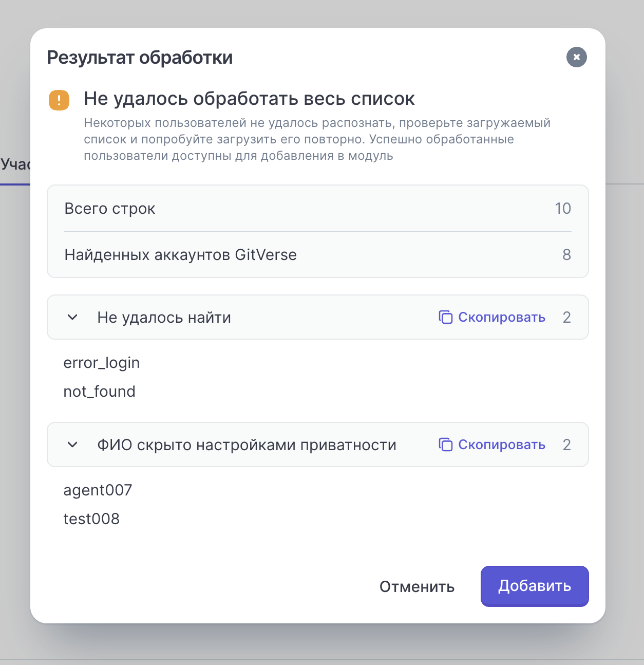
Task: Click the 'ФИО скрыто настройками приватности' label
Action: pyautogui.click(x=247, y=445)
